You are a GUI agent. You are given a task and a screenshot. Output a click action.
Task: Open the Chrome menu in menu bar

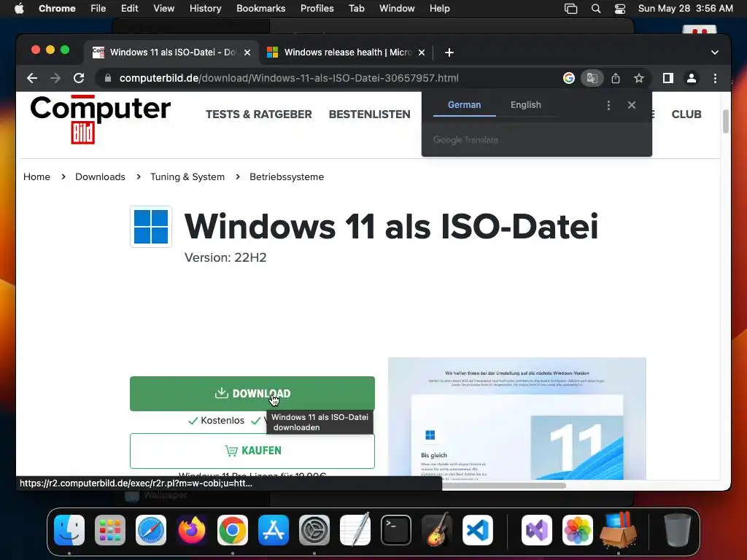(x=57, y=9)
